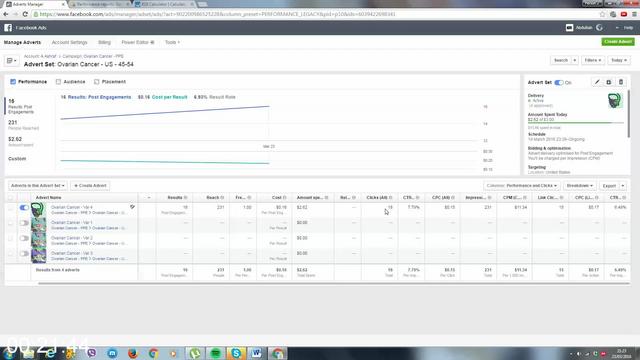
Task: Click the table horizontal scrollbar
Action: pyautogui.click(x=334, y=283)
